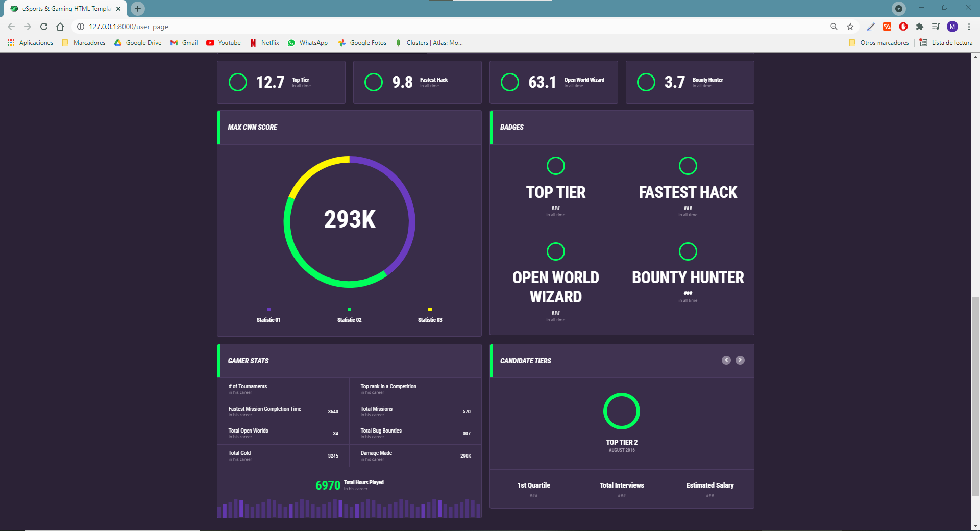This screenshot has height=531, width=980.
Task: Open a new browser tab
Action: point(138,8)
